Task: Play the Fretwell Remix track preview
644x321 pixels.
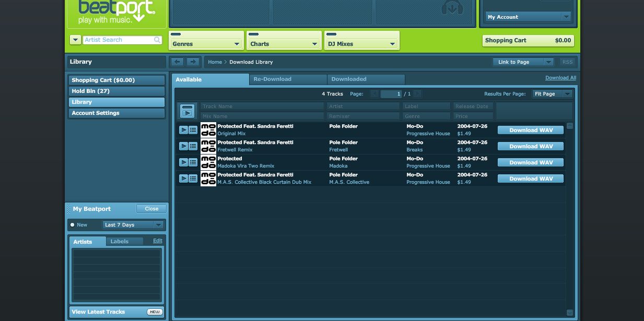Action: (x=183, y=146)
